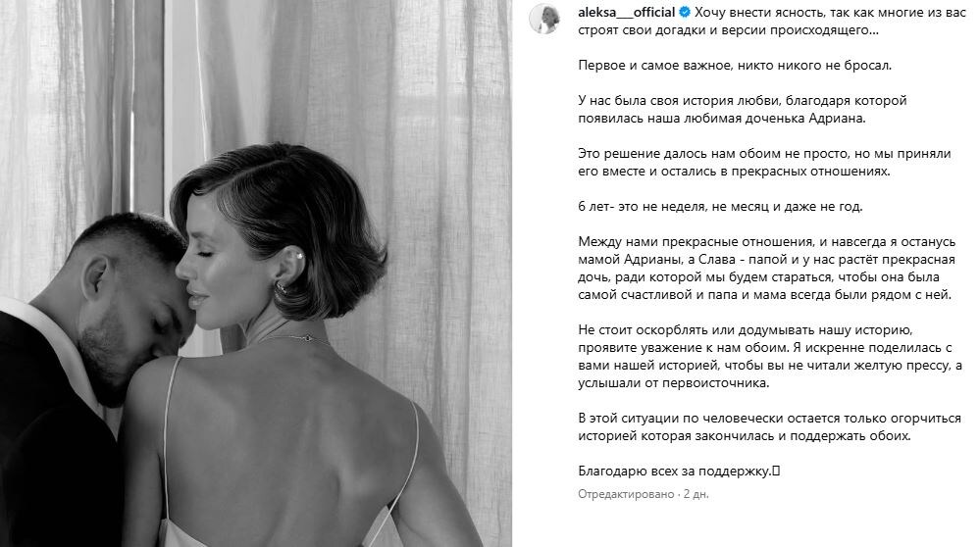Select the paragraph "В этой ситуации по человечески"
This screenshot has width=980, height=547.
click(769, 427)
